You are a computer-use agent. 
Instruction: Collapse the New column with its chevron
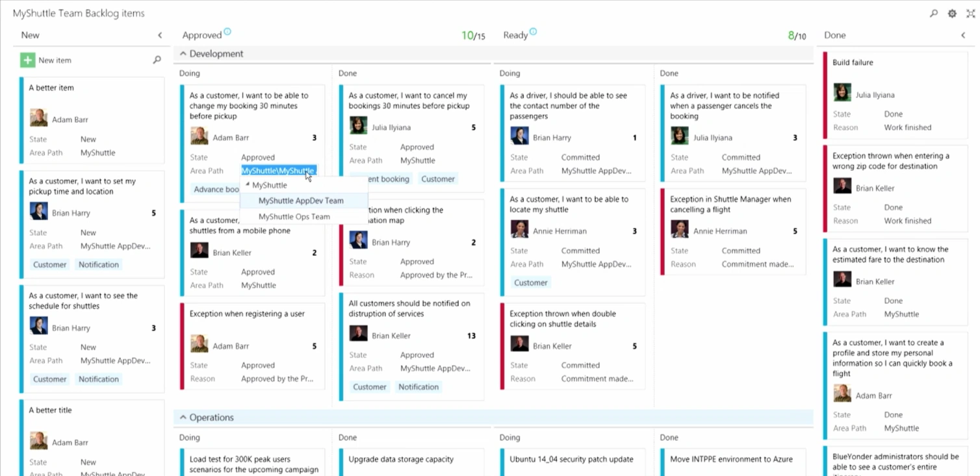[x=160, y=35]
